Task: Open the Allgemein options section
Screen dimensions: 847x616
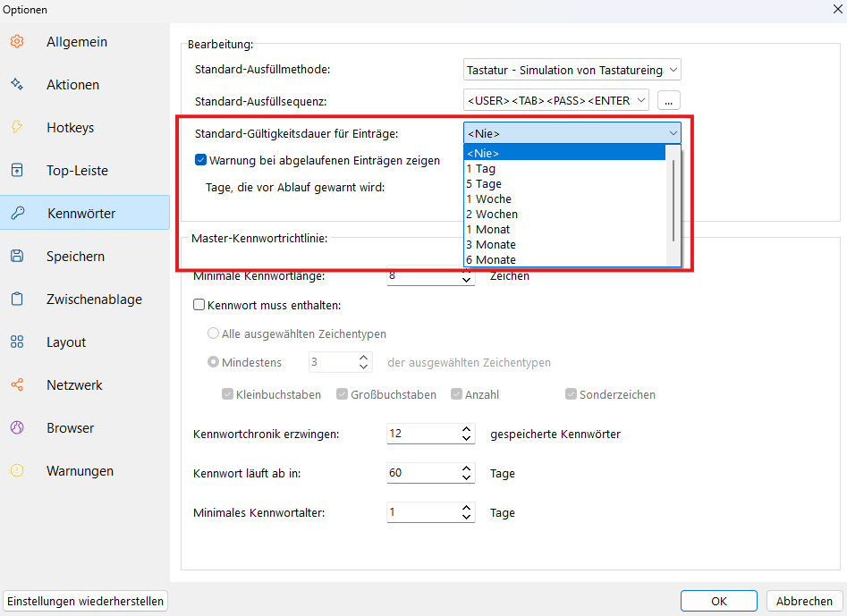Action: (x=85, y=41)
